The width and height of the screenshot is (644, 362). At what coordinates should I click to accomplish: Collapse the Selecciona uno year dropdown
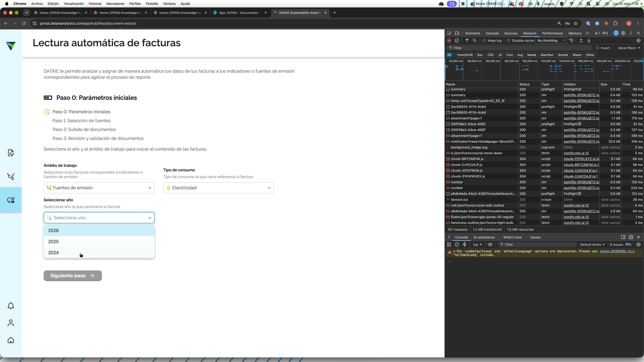point(99,218)
